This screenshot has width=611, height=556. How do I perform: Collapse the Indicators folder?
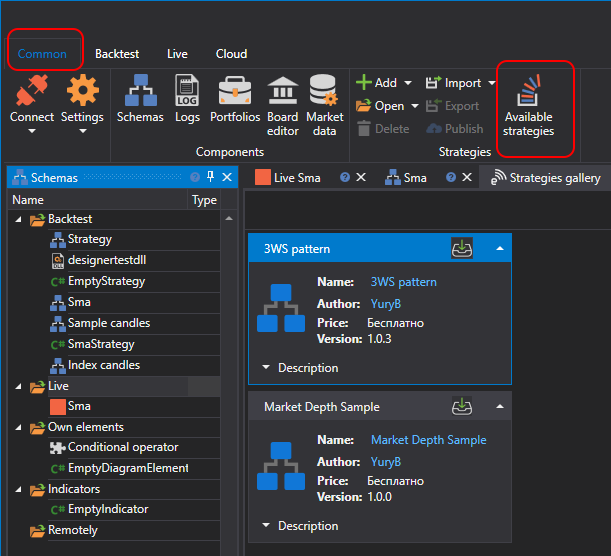pos(18,489)
